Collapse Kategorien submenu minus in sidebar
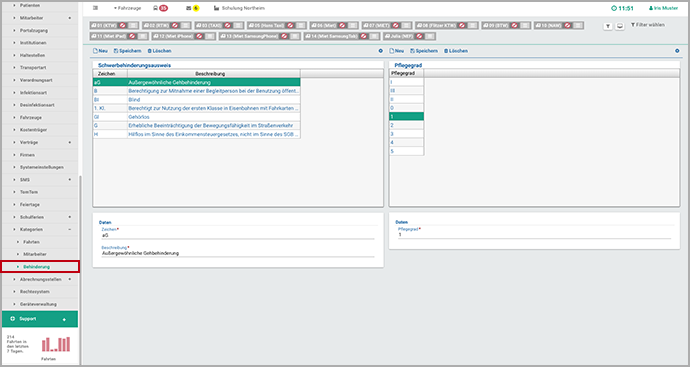690x367 pixels. point(70,230)
